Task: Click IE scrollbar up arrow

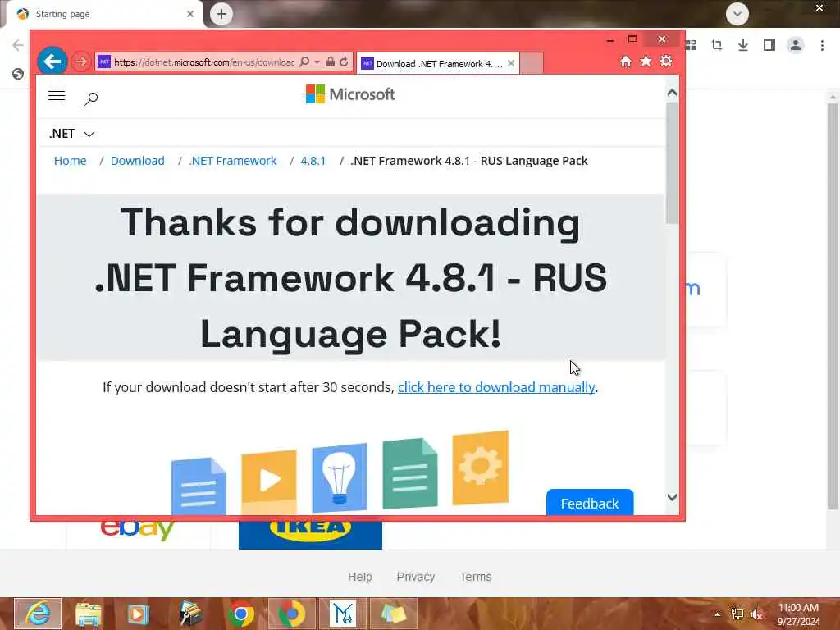Action: tap(673, 93)
